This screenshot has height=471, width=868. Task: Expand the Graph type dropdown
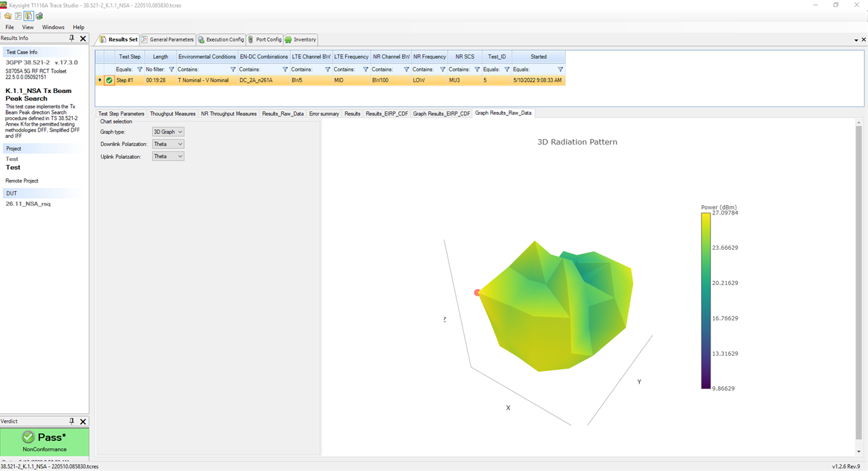[168, 132]
